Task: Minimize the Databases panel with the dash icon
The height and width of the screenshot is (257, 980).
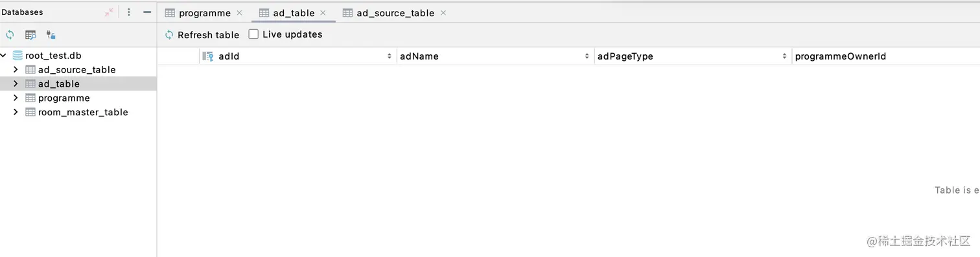Action: 147,12
